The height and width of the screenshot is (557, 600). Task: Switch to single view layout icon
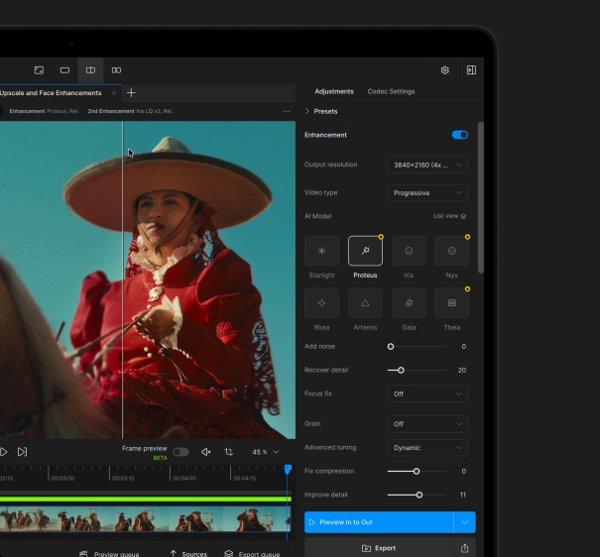[65, 70]
